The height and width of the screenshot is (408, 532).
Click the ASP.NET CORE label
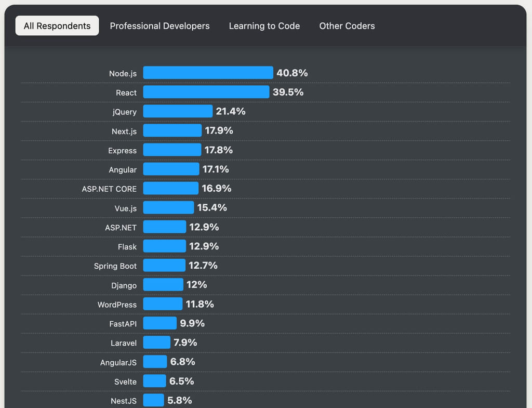pyautogui.click(x=109, y=189)
